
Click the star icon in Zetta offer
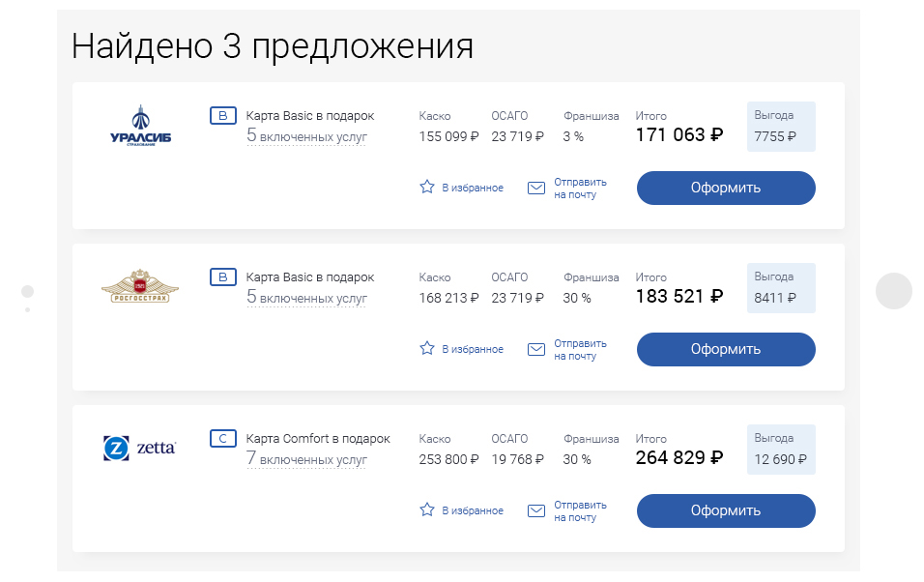[427, 509]
